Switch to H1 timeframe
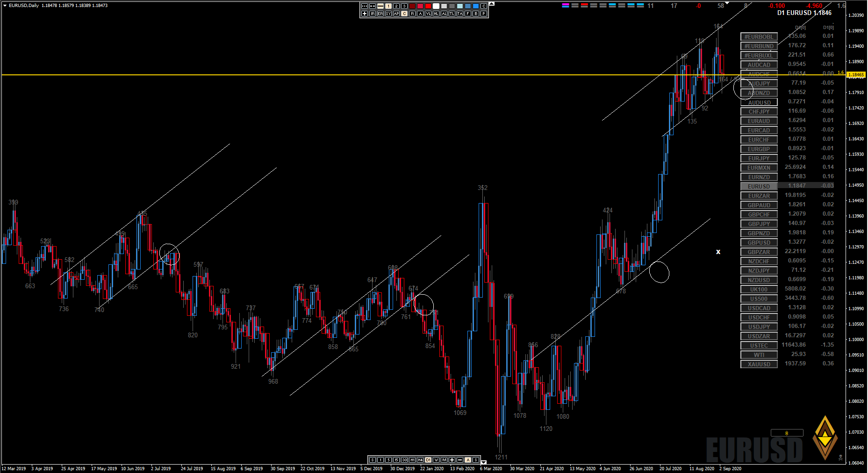The width and height of the screenshot is (868, 473). click(412, 460)
